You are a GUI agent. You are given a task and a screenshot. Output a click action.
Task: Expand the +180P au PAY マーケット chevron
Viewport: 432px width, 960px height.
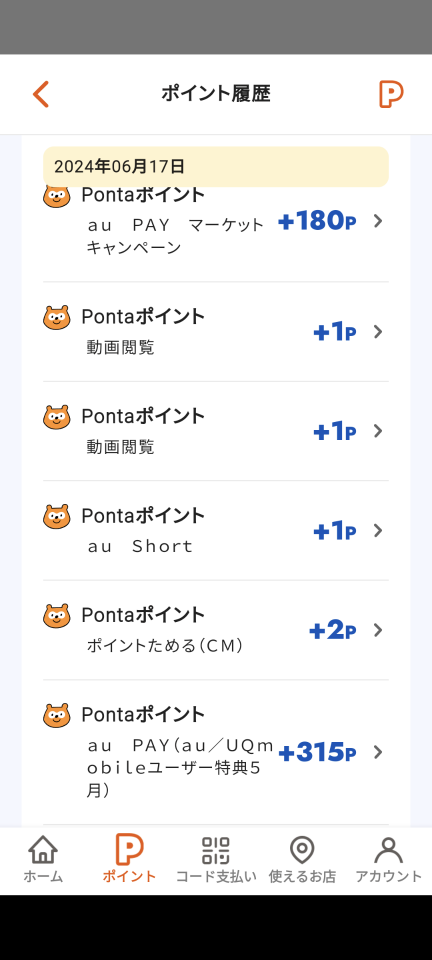[x=378, y=221]
